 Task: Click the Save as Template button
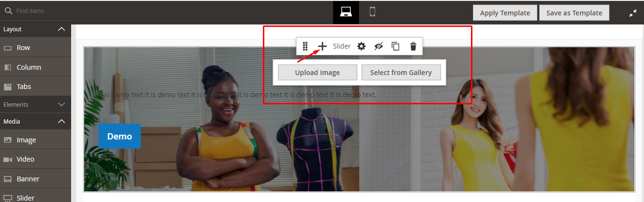[x=574, y=13]
